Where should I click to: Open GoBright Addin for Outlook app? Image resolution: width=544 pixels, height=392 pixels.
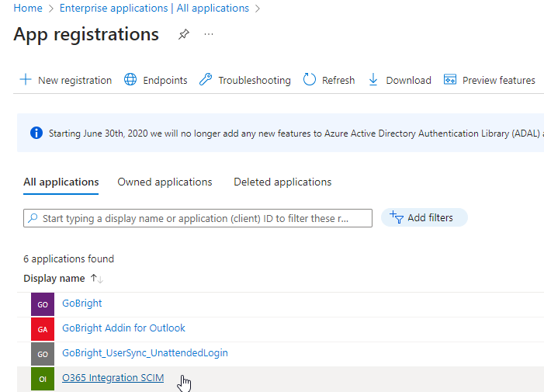[x=123, y=328]
